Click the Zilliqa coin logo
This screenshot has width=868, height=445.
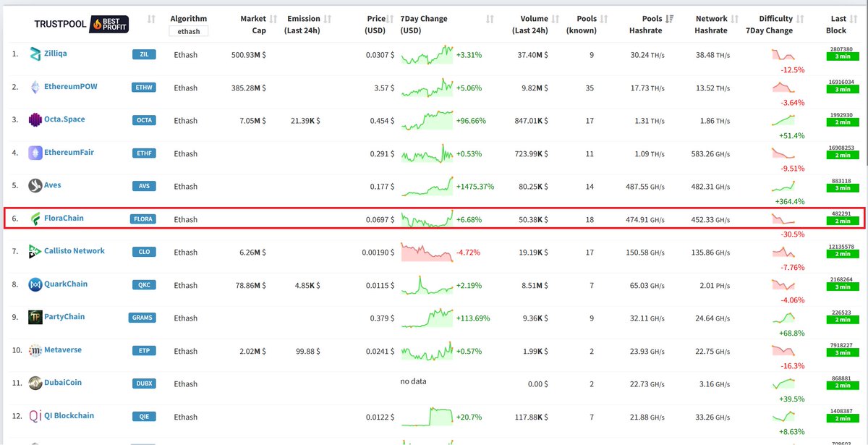coord(35,54)
